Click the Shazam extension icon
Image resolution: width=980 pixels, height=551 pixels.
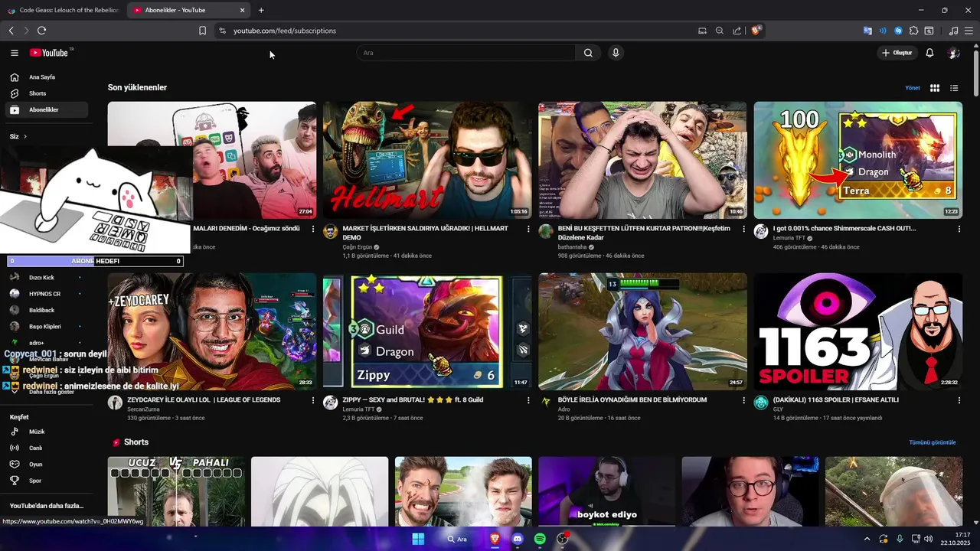click(x=898, y=31)
